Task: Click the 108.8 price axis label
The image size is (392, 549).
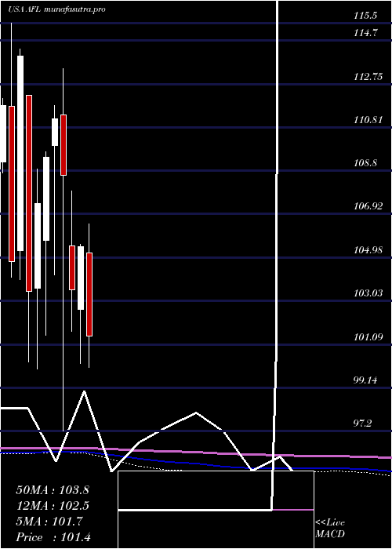Action: coord(367,163)
